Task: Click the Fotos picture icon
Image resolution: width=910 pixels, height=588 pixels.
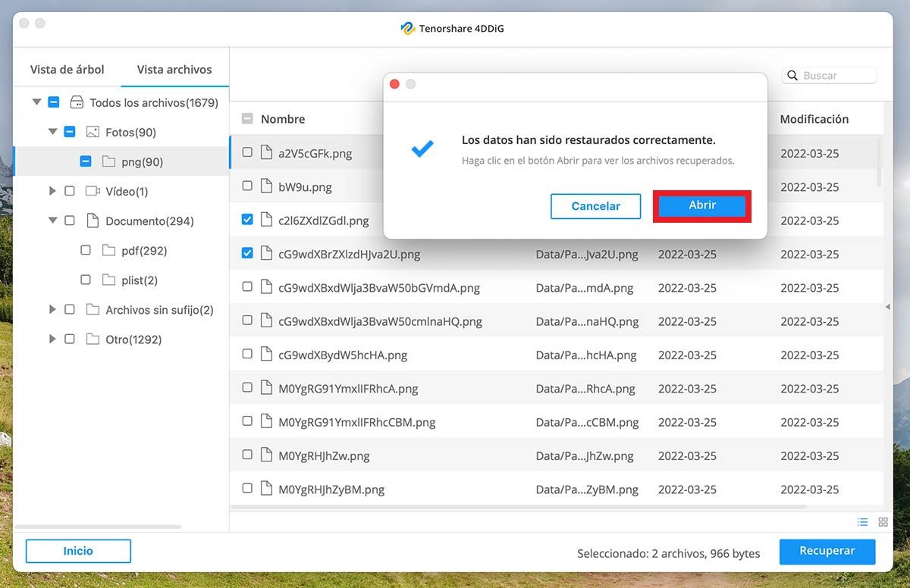Action: 93,132
